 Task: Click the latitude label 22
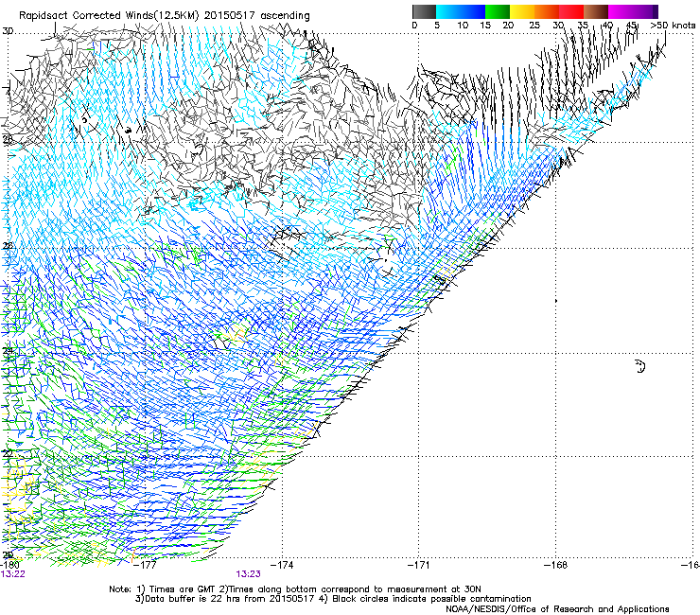click(x=8, y=453)
